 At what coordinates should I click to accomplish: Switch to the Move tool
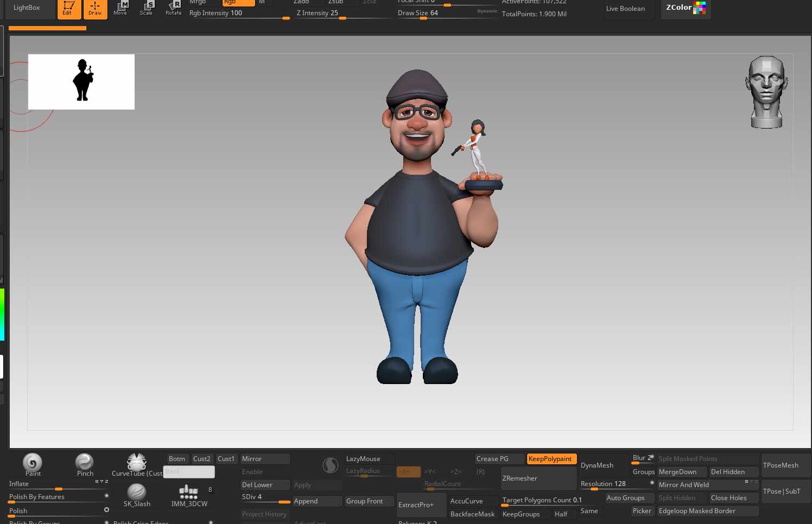point(120,8)
